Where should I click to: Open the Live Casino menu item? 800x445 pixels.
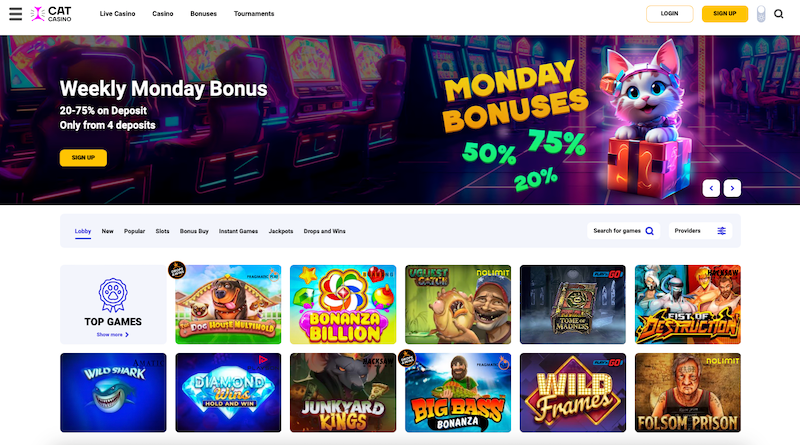[117, 14]
